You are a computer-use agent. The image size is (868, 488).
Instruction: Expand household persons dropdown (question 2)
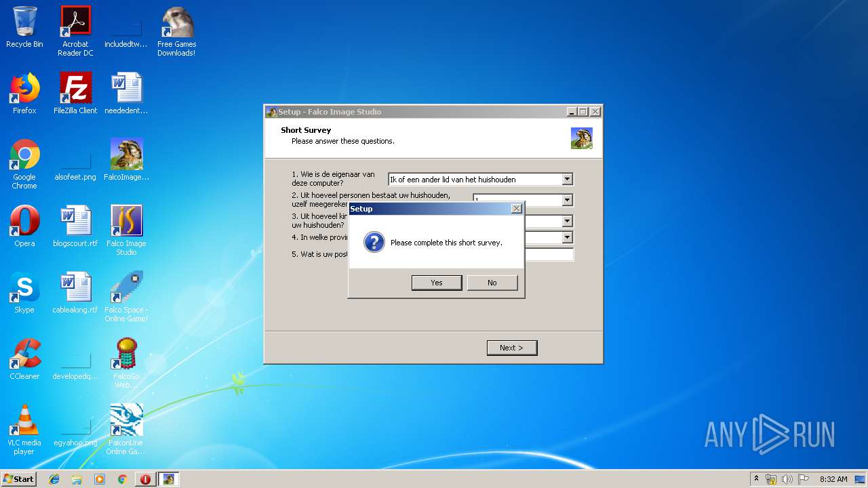(568, 200)
